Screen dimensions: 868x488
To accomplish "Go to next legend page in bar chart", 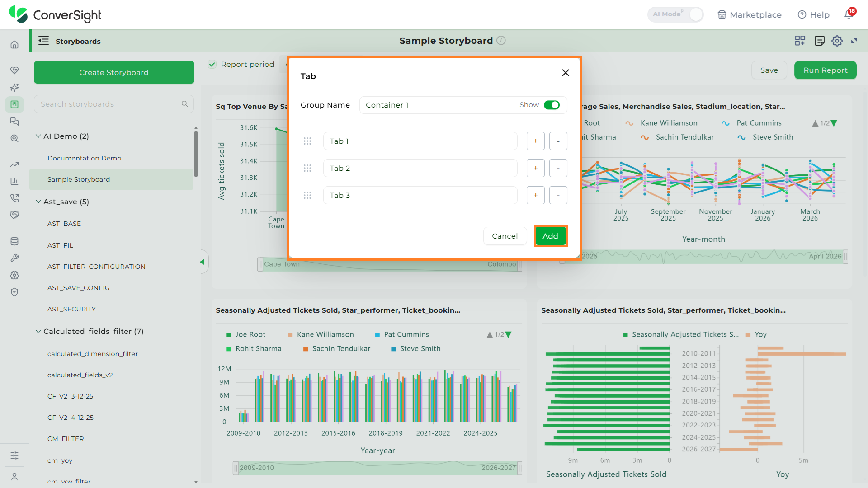I will [509, 335].
